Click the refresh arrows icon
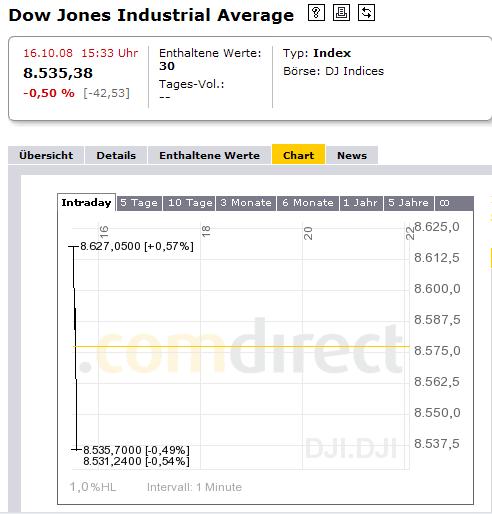This screenshot has height=514, width=492. click(366, 13)
